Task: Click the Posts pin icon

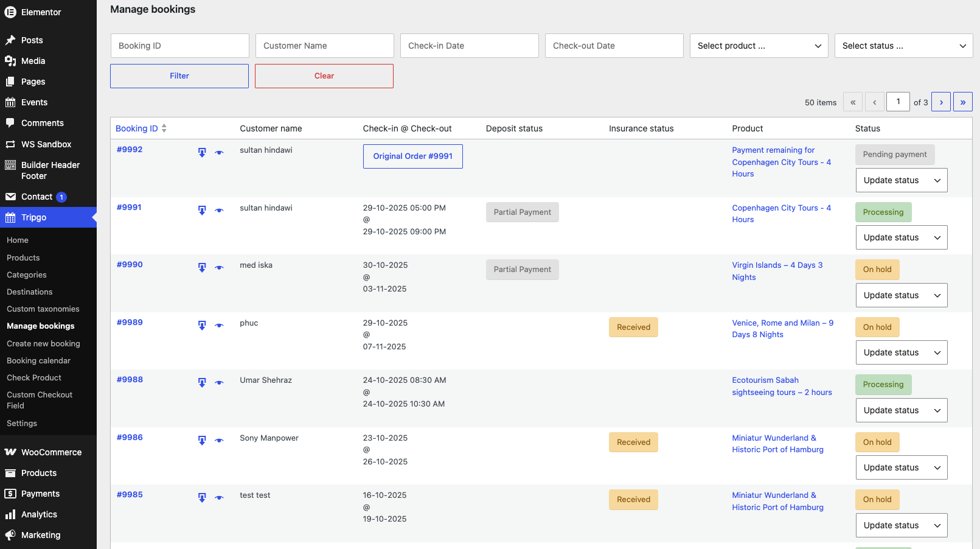Action: pos(10,40)
